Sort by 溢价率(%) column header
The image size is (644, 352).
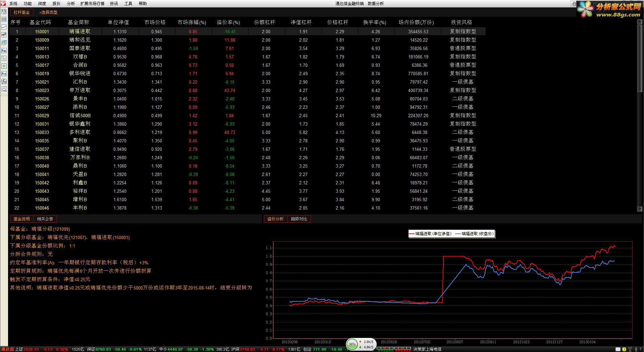228,23
